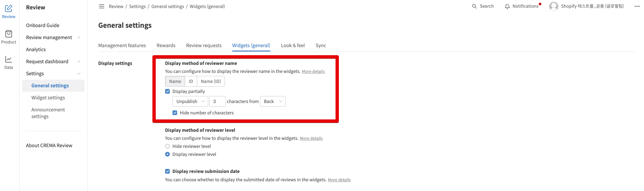Open the Data chart icon
The width and height of the screenshot is (644, 191).
click(9, 59)
